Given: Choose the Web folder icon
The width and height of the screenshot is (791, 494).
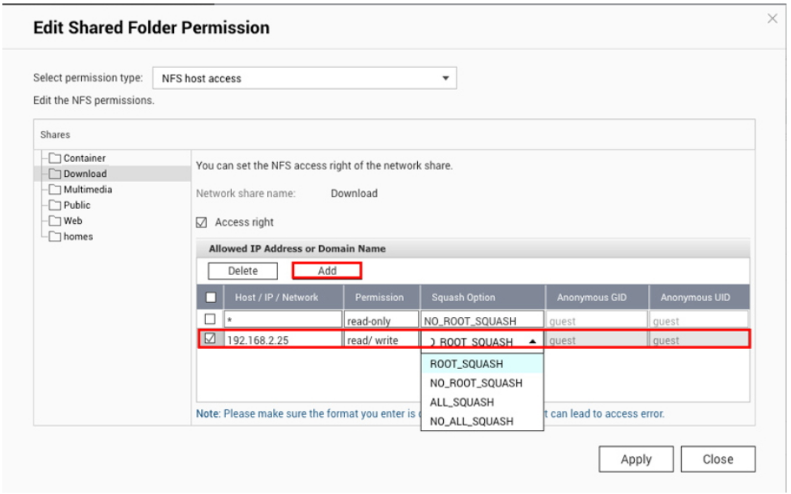Looking at the screenshot, I should 54,221.
